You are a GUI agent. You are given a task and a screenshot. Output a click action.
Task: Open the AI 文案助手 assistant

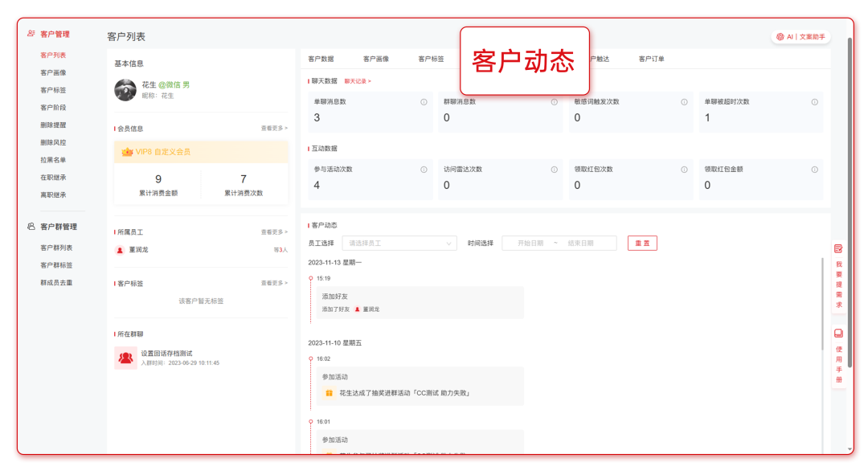pos(801,36)
